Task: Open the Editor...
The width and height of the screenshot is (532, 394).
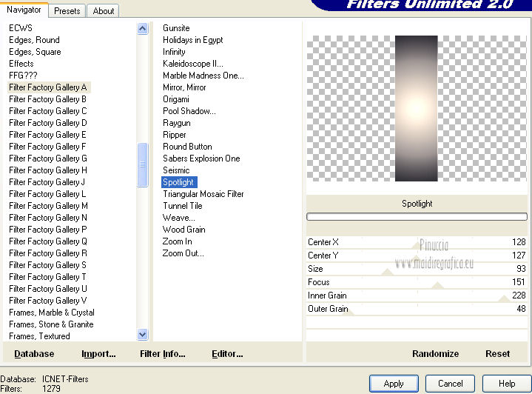Action: (x=227, y=353)
